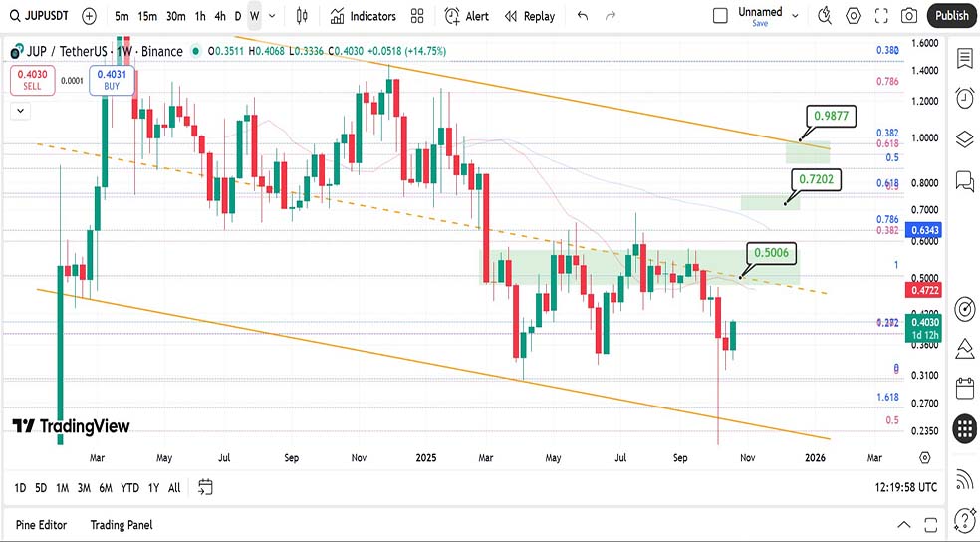
Task: Toggle the 1W weekly interval button
Action: [x=255, y=16]
